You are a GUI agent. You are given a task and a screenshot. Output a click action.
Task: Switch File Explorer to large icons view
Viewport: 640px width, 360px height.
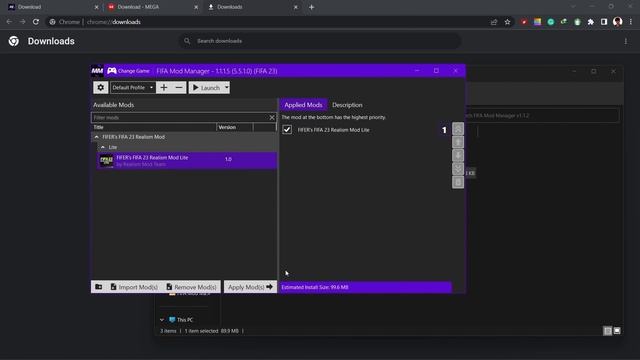[x=617, y=331]
